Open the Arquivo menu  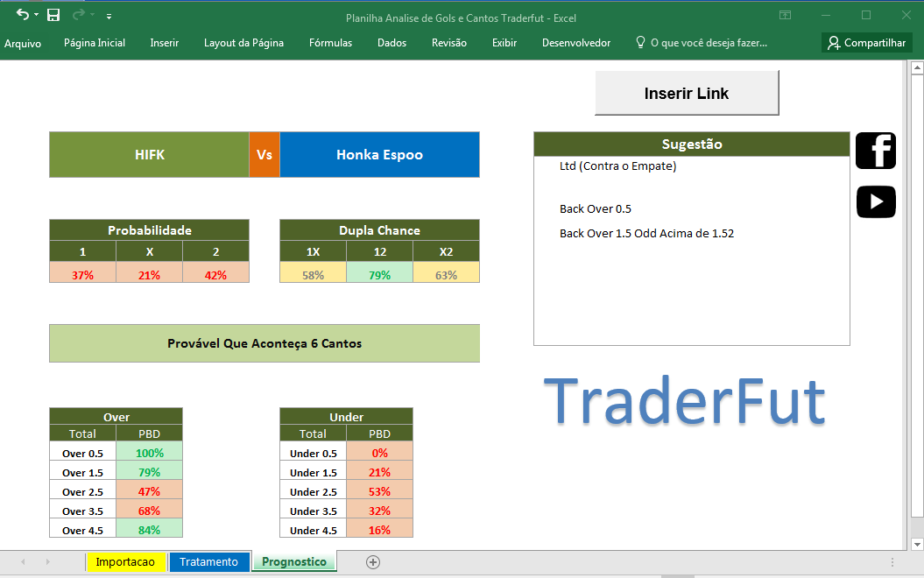point(23,43)
